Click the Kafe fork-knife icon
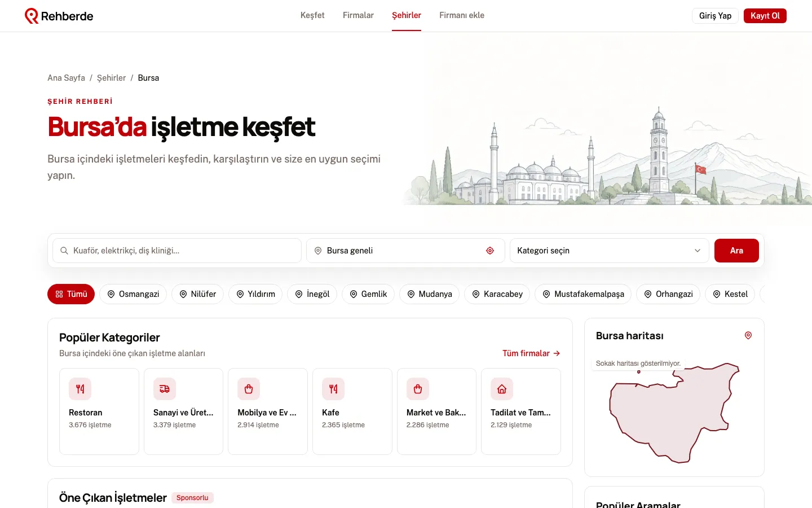 [333, 389]
